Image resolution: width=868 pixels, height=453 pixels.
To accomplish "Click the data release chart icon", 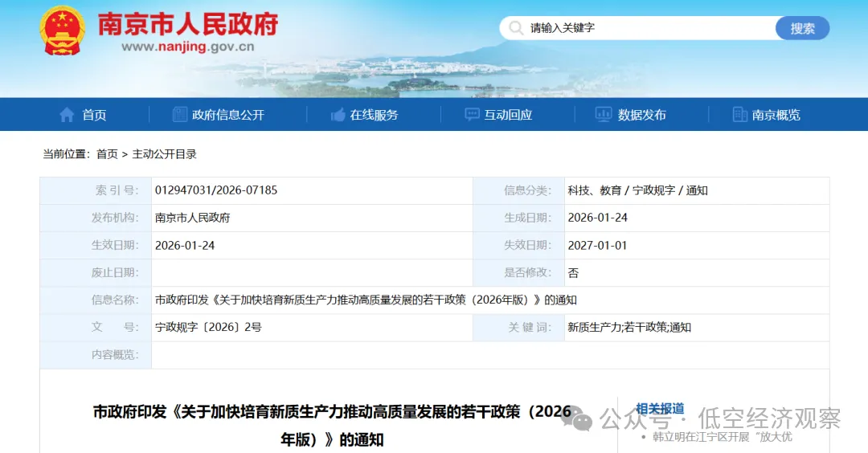I will pos(604,115).
